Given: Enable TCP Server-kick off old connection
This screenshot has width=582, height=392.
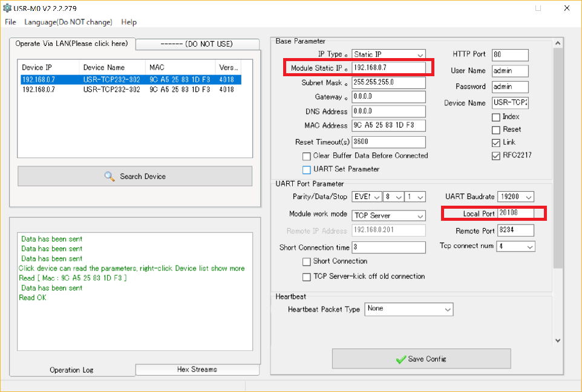Looking at the screenshot, I should (307, 277).
